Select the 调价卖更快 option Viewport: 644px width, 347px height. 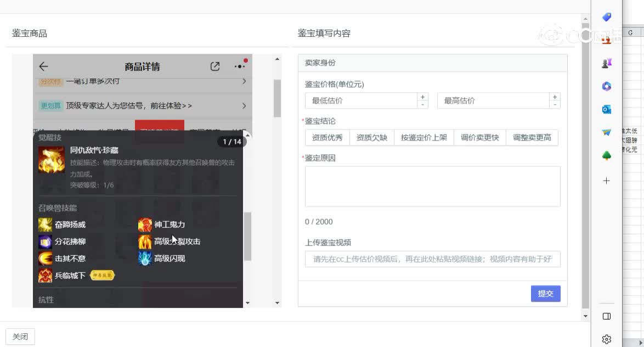coord(479,138)
